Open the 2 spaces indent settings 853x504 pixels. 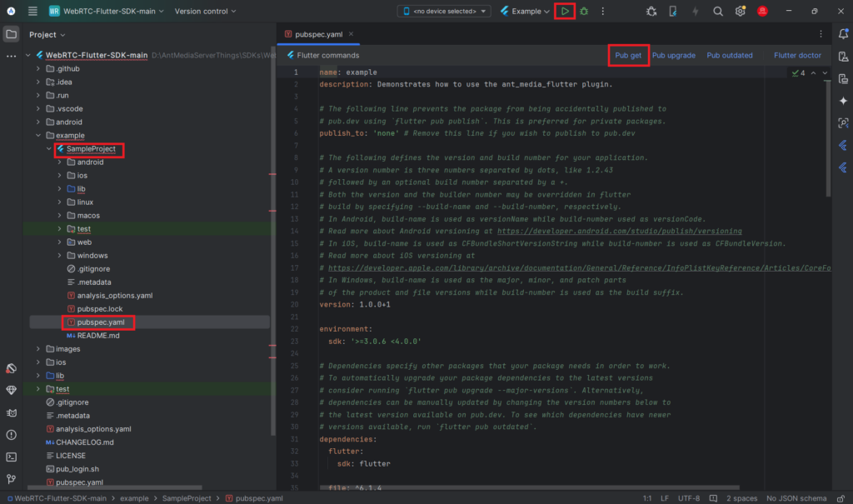click(x=742, y=498)
